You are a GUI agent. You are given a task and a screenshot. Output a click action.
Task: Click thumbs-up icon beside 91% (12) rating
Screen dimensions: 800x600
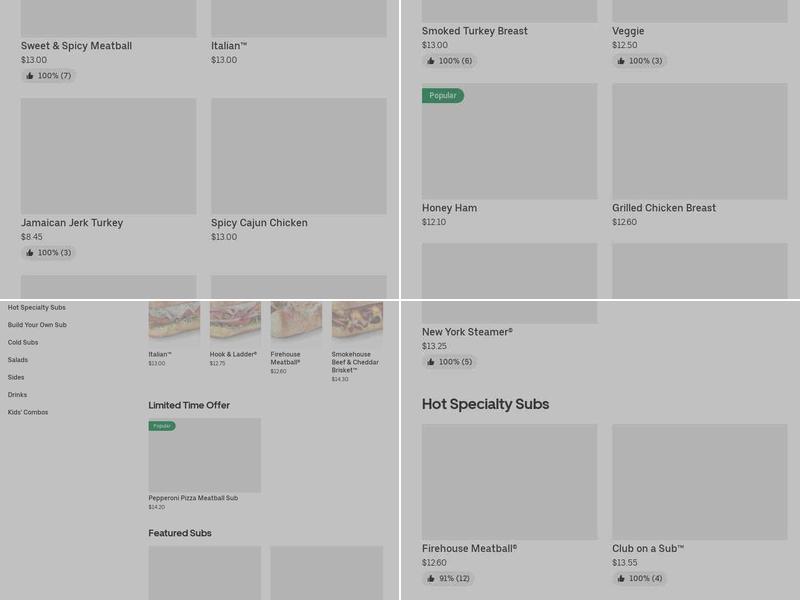[x=431, y=579]
